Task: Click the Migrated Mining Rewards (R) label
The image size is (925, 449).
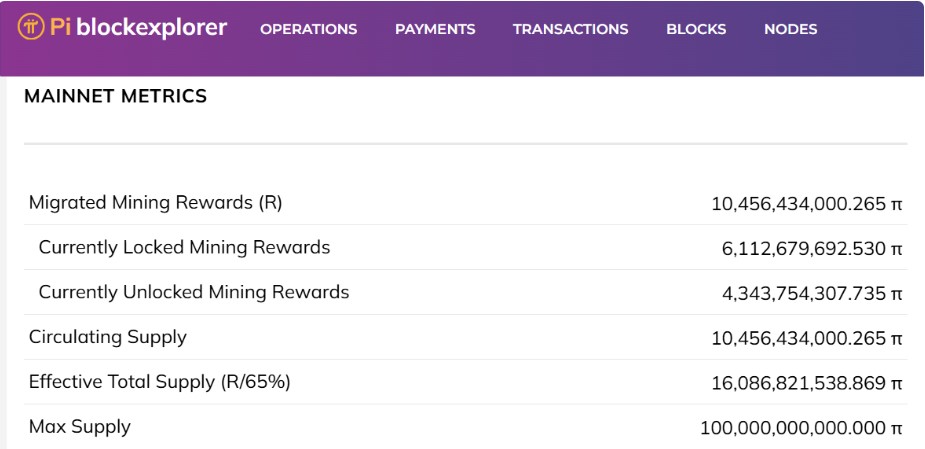Action: 156,203
